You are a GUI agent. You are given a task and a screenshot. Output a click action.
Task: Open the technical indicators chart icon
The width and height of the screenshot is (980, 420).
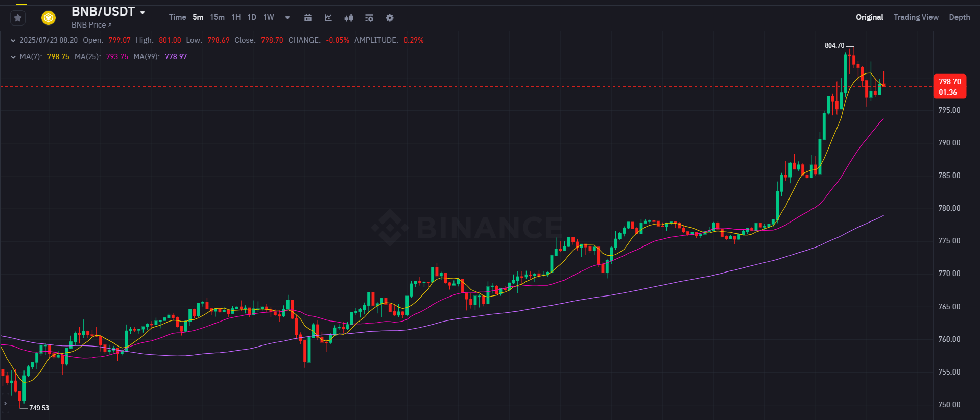click(328, 18)
